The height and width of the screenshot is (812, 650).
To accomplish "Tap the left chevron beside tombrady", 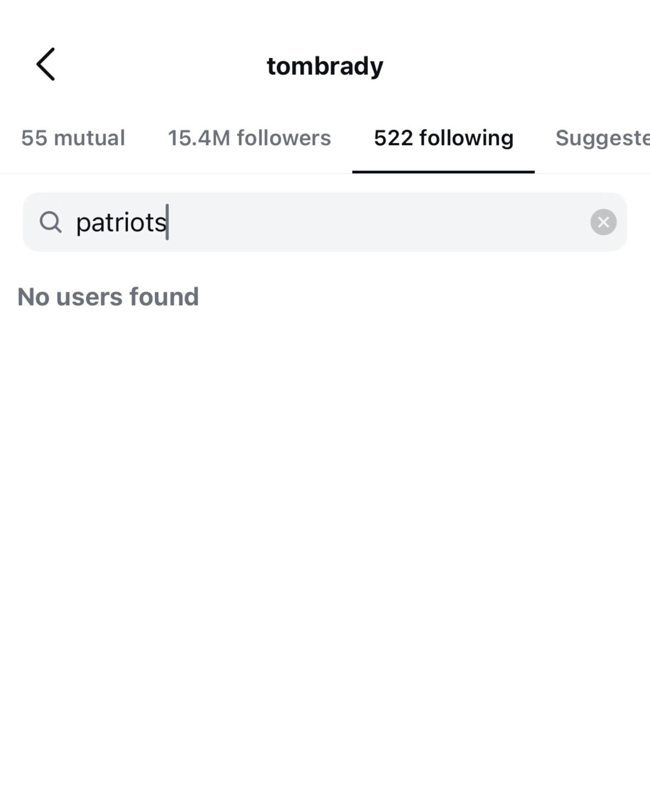I will click(x=46, y=64).
